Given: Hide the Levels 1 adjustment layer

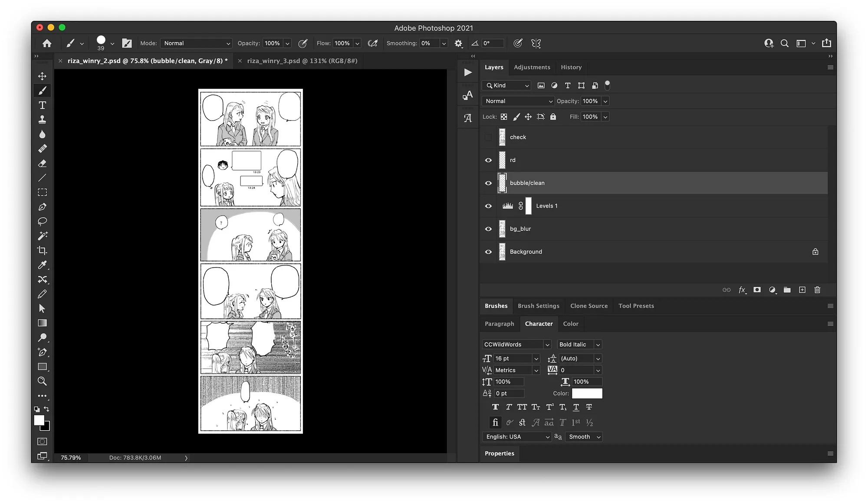Looking at the screenshot, I should [x=488, y=206].
